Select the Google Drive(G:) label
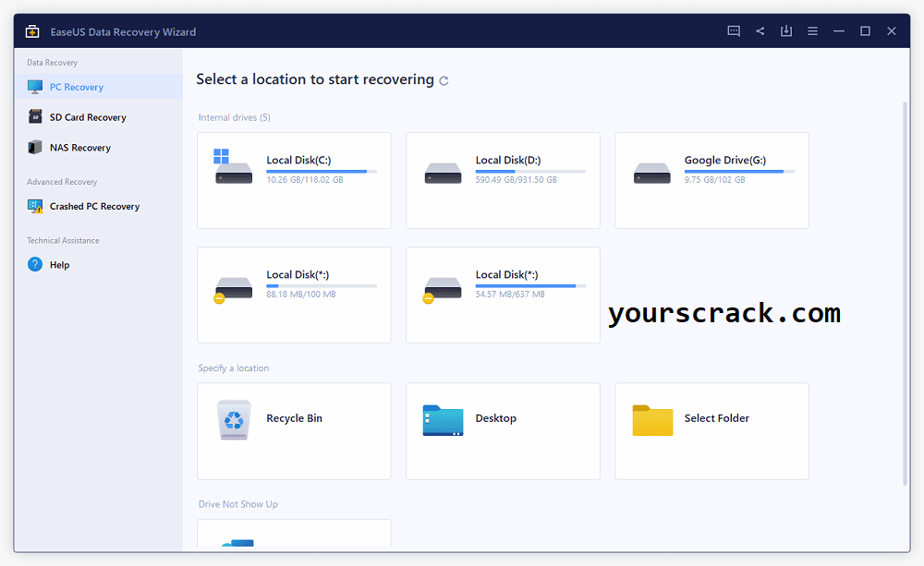Image resolution: width=924 pixels, height=566 pixels. (x=724, y=161)
